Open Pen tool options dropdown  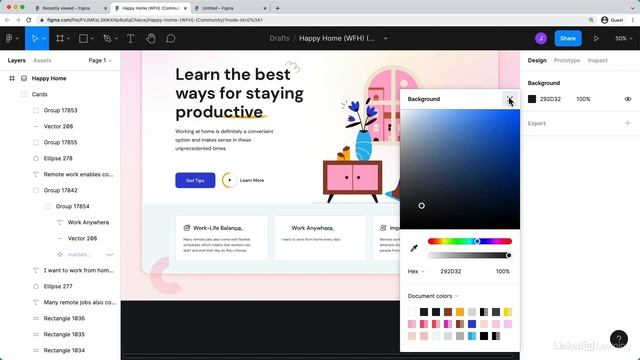click(116, 38)
